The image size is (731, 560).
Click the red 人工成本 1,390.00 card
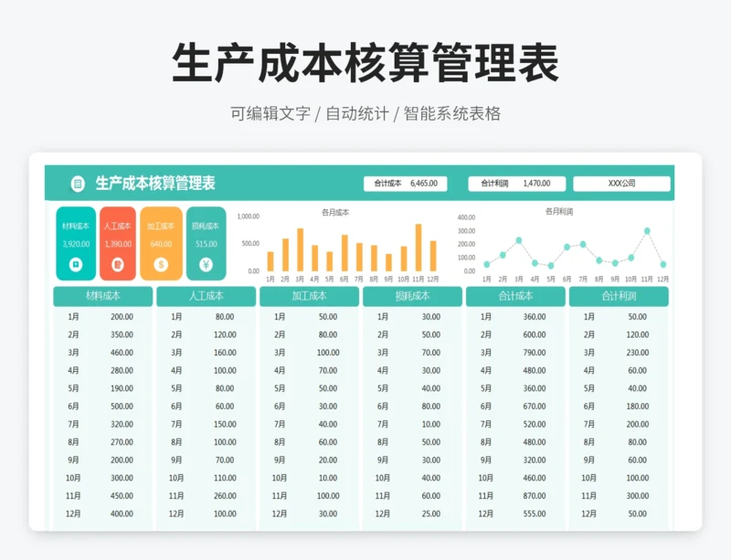pos(118,243)
